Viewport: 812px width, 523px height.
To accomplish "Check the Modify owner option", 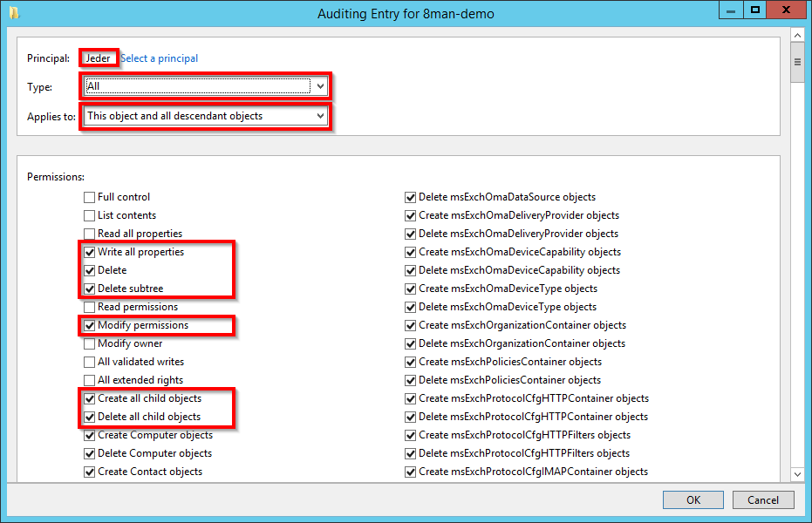I will pyautogui.click(x=90, y=343).
